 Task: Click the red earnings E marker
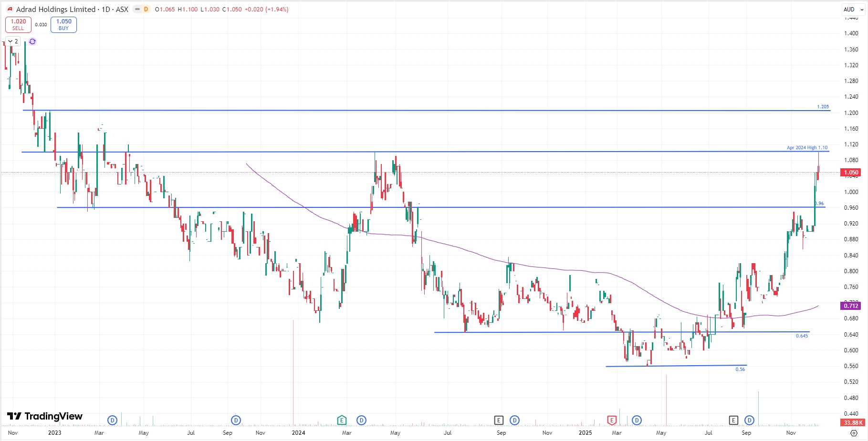(612, 420)
